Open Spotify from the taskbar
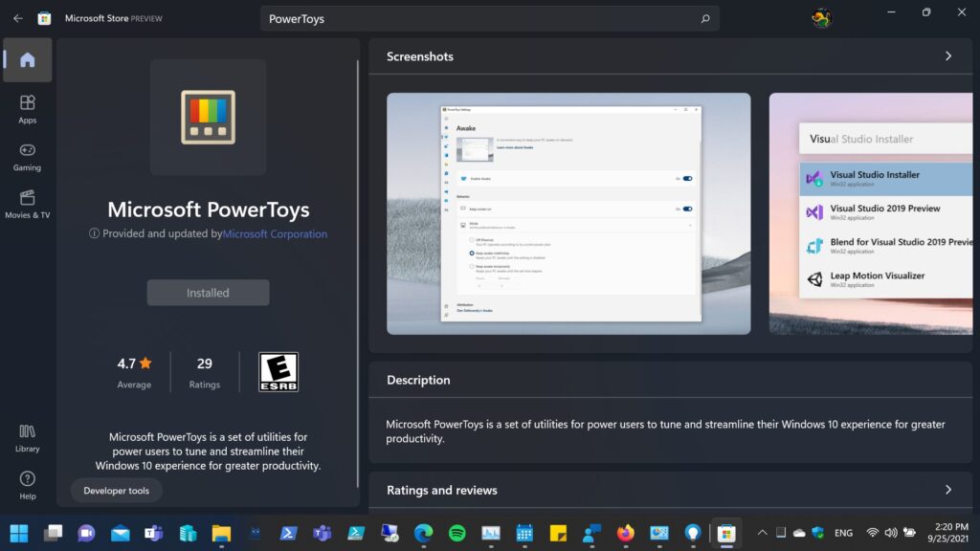Image resolution: width=980 pixels, height=551 pixels. (x=457, y=533)
